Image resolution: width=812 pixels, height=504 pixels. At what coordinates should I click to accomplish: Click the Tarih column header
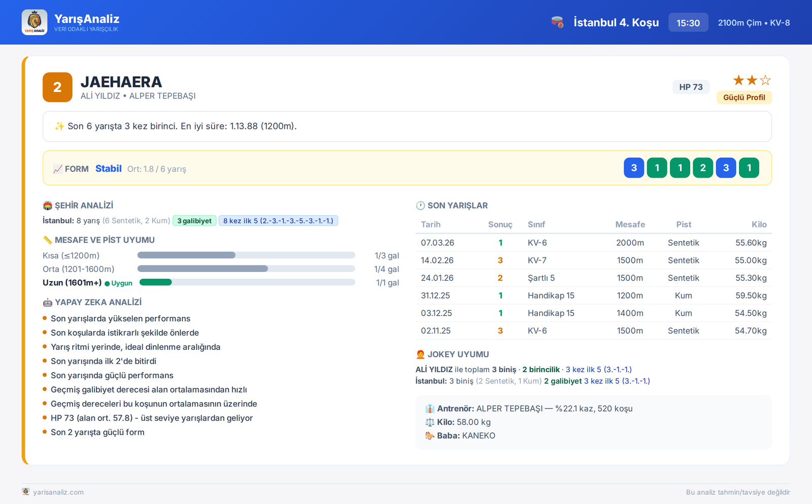(431, 224)
